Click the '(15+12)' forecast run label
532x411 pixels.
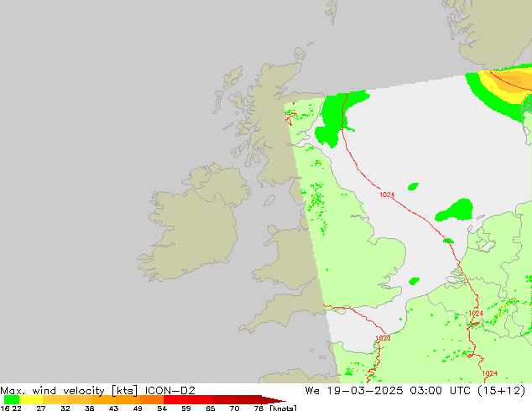point(502,391)
